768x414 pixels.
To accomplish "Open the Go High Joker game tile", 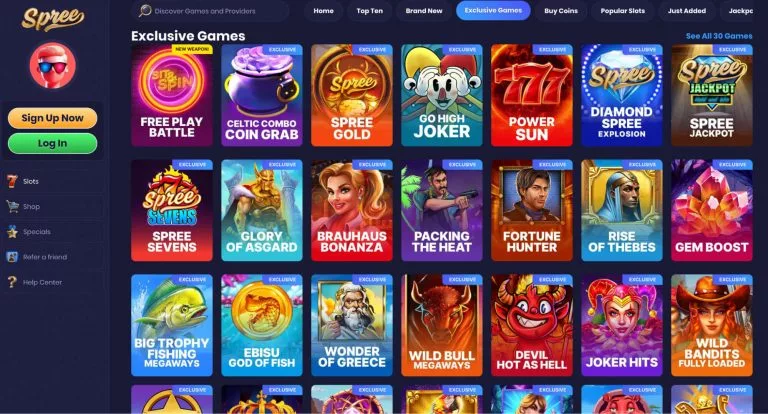I will click(442, 96).
